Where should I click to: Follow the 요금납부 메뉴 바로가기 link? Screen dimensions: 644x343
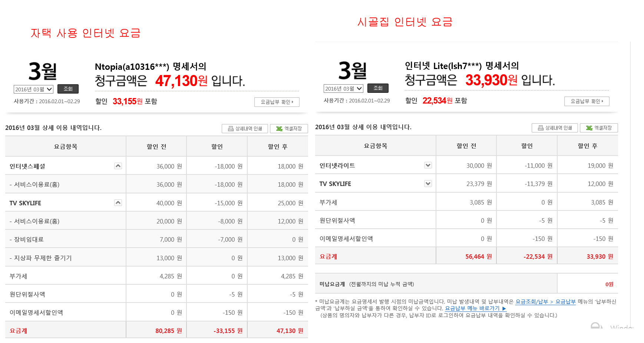(x=475, y=308)
